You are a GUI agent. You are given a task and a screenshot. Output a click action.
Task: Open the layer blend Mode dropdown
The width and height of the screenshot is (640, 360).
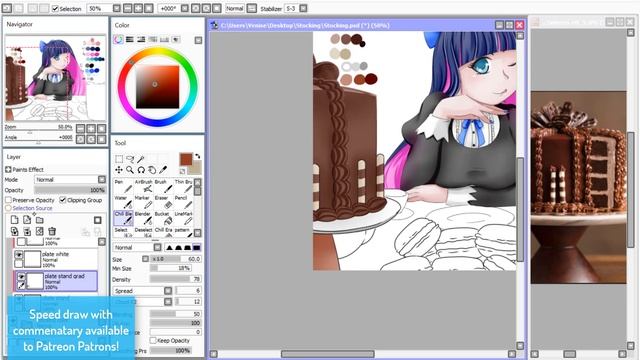(x=102, y=180)
